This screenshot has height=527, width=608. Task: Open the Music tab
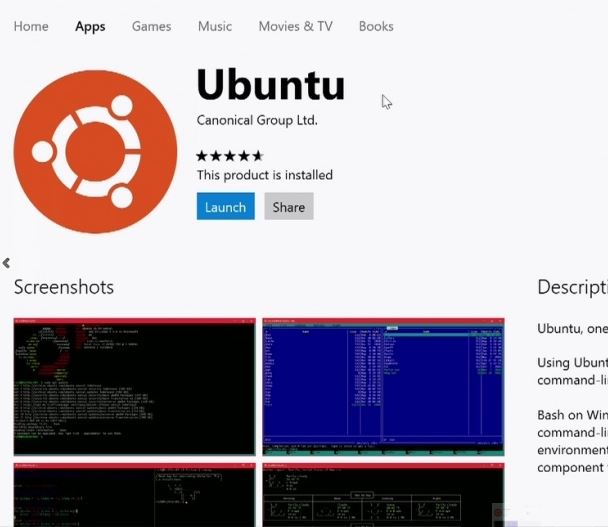[x=215, y=26]
